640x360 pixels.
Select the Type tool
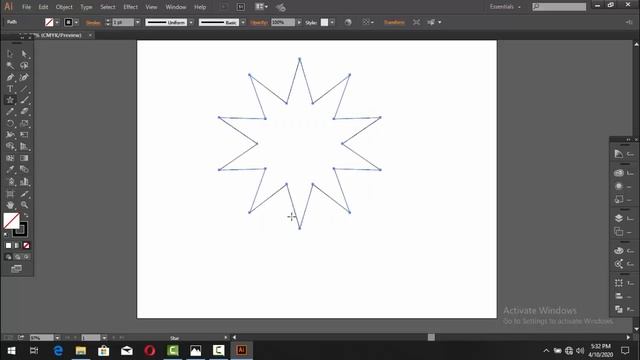coord(10,89)
